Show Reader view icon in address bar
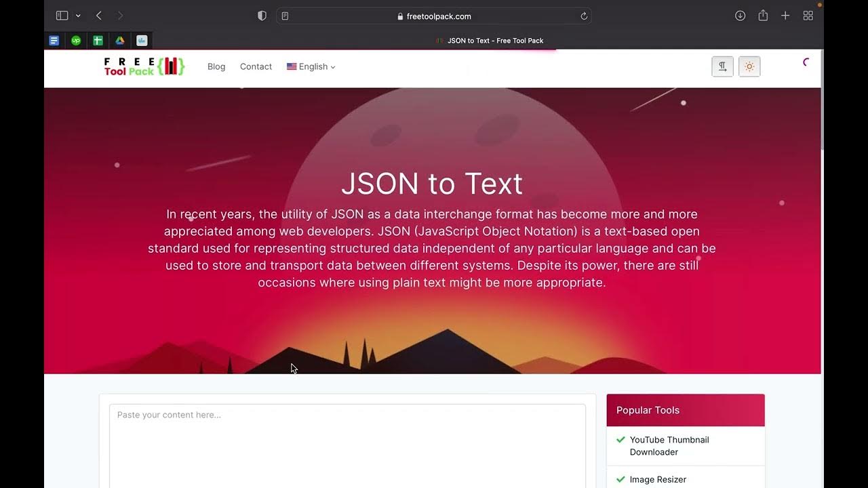This screenshot has height=488, width=868. click(285, 16)
